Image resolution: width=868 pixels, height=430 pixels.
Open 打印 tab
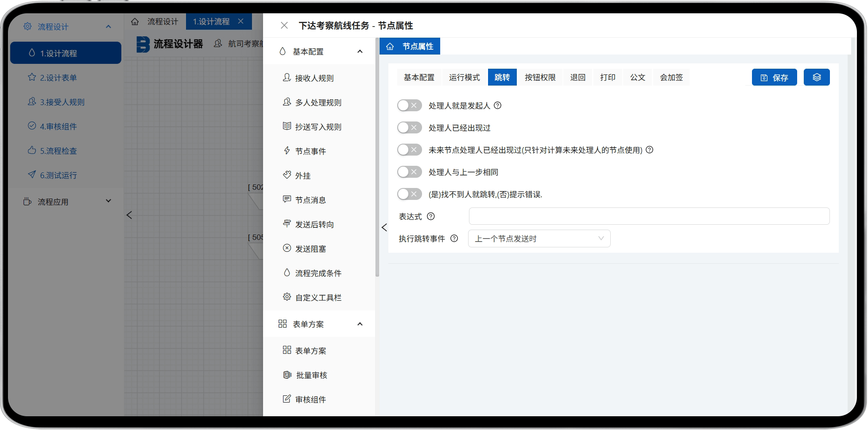[608, 77]
